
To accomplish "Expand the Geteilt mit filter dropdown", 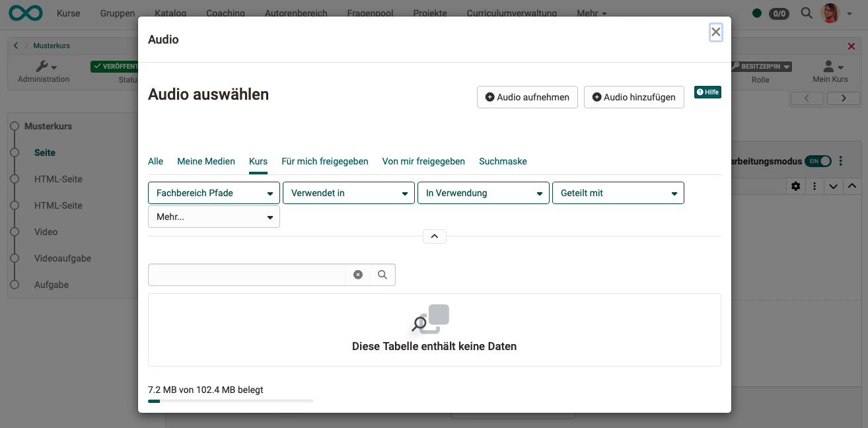I will point(618,194).
